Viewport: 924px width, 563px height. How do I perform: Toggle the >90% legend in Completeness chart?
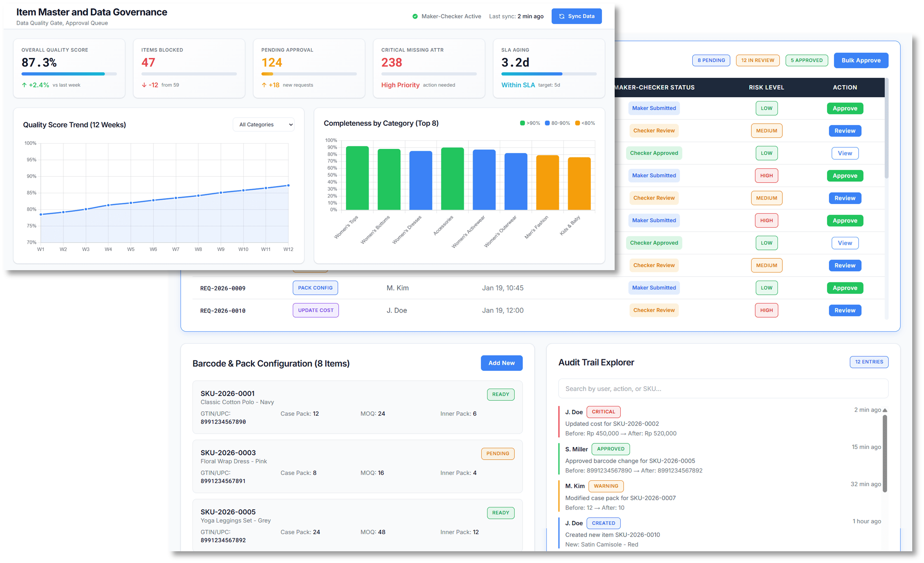[x=530, y=122]
